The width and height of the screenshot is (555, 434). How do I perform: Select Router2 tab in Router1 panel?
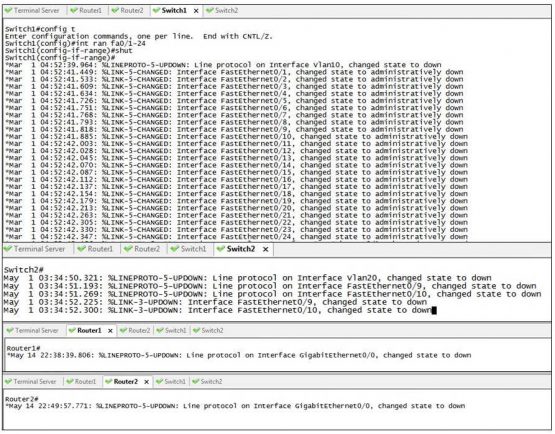[x=136, y=331]
